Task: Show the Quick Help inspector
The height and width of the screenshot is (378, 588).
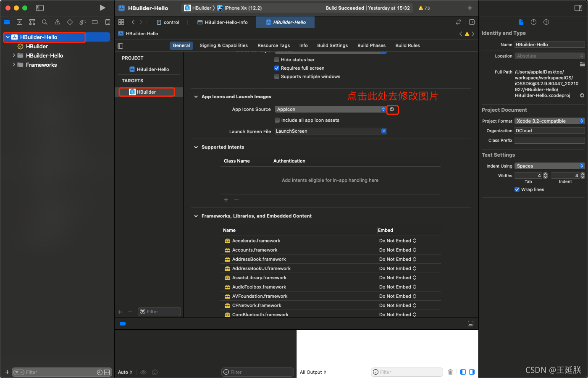Action: coord(546,22)
